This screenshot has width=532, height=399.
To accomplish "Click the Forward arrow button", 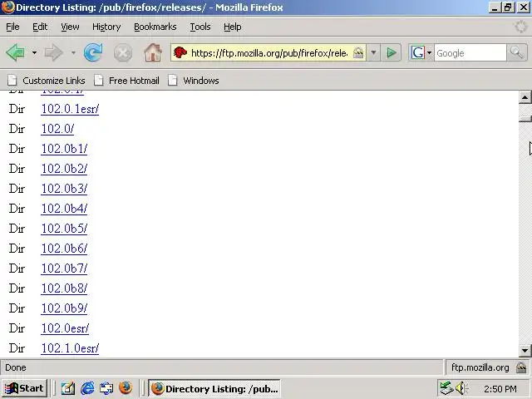I will click(53, 52).
